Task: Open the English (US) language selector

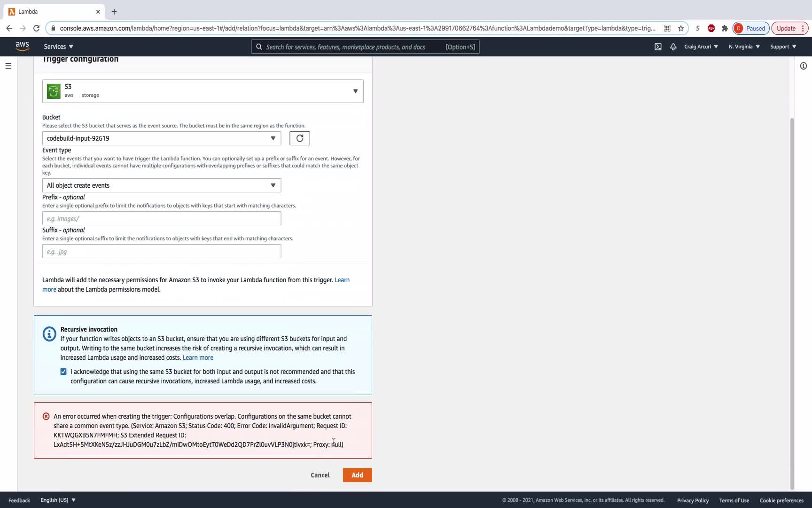Action: (x=58, y=500)
